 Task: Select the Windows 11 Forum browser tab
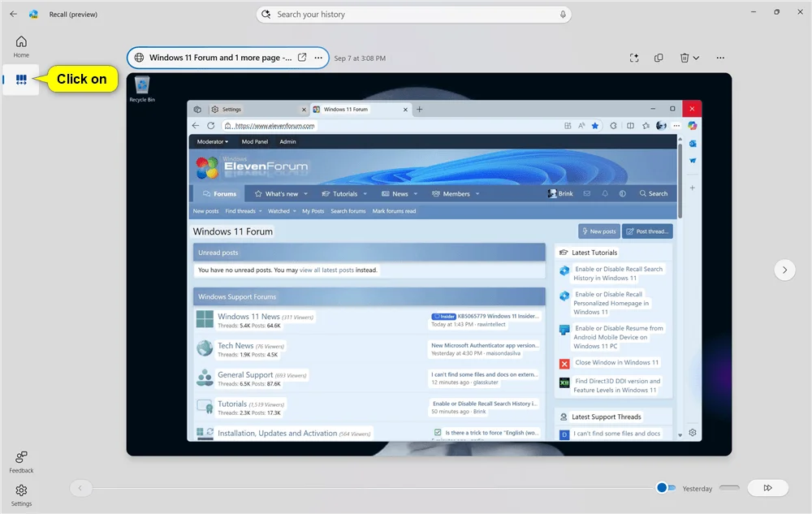[x=361, y=110]
